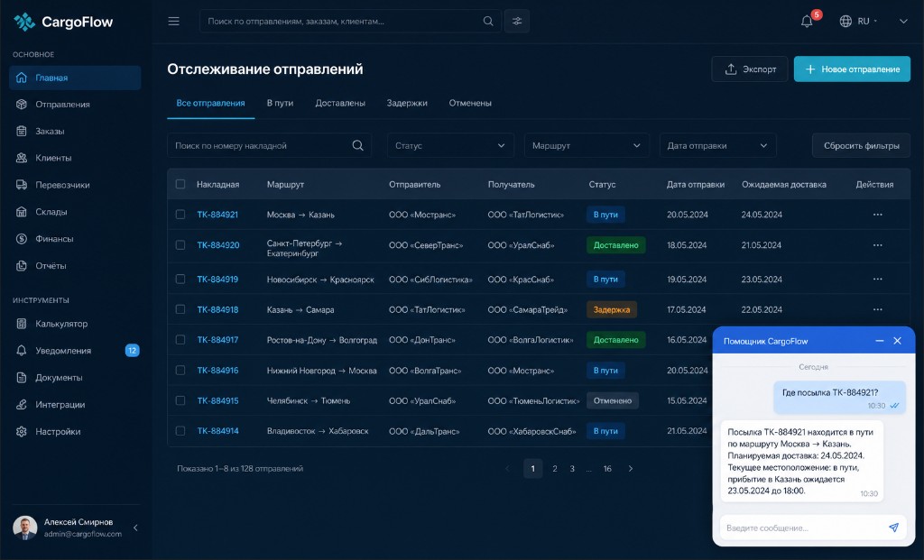Click Алексей Смирнов avatar photo

click(25, 528)
